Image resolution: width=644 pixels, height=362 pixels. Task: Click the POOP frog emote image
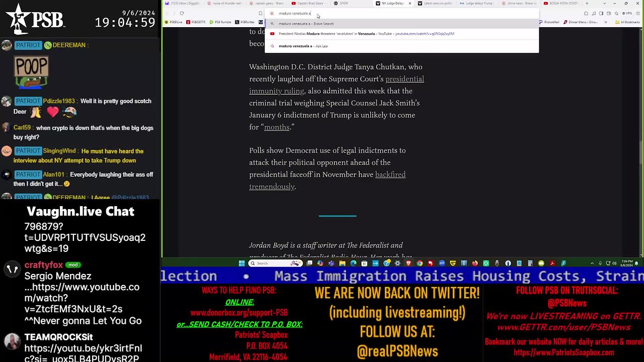click(x=31, y=72)
